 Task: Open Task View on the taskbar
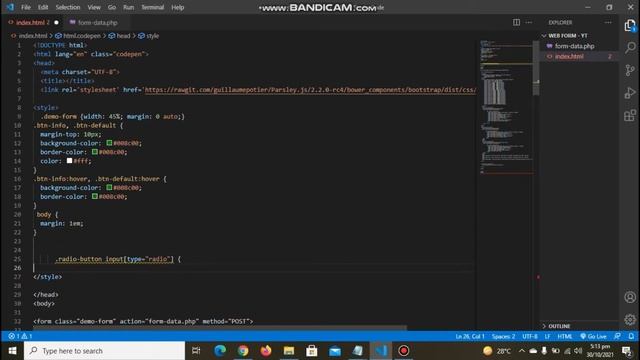196,351
